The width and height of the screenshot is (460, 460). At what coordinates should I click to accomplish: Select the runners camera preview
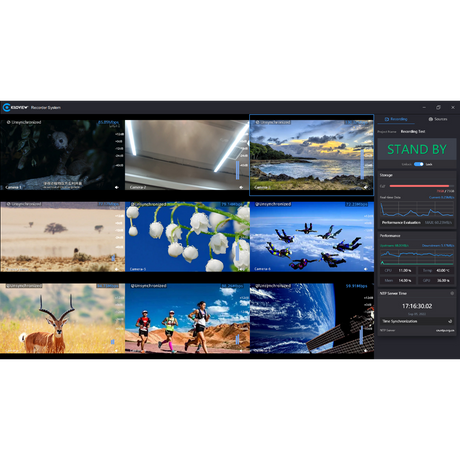pyautogui.click(x=187, y=318)
